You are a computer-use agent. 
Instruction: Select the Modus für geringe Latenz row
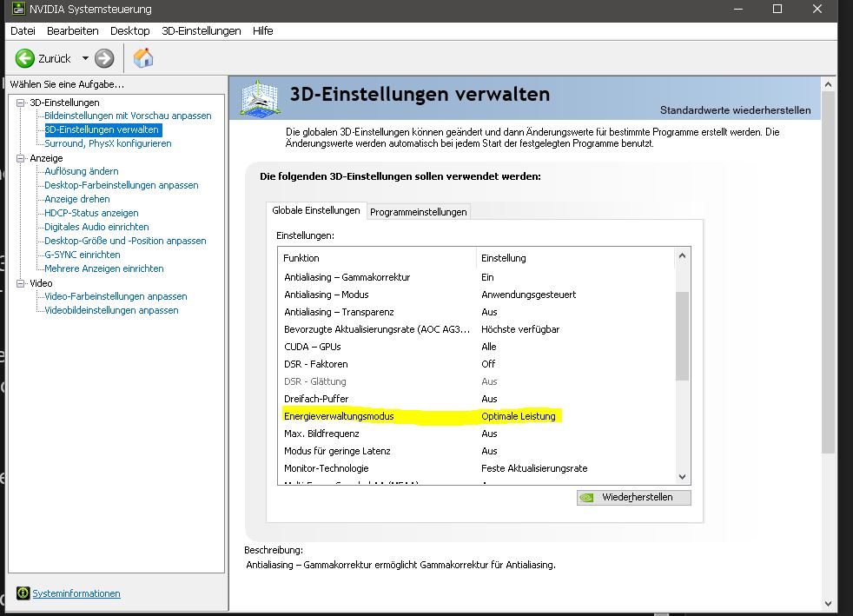tap(477, 452)
